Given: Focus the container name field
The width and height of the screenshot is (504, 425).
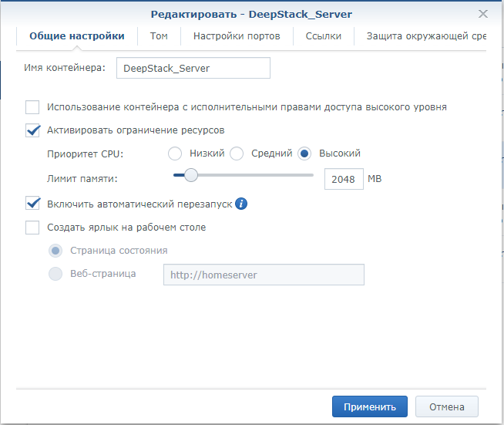Looking at the screenshot, I should point(193,68).
